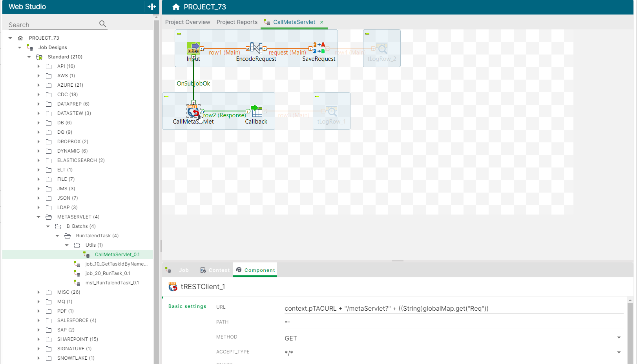
Task: Select the Input delimited file component icon
Action: [x=194, y=48]
